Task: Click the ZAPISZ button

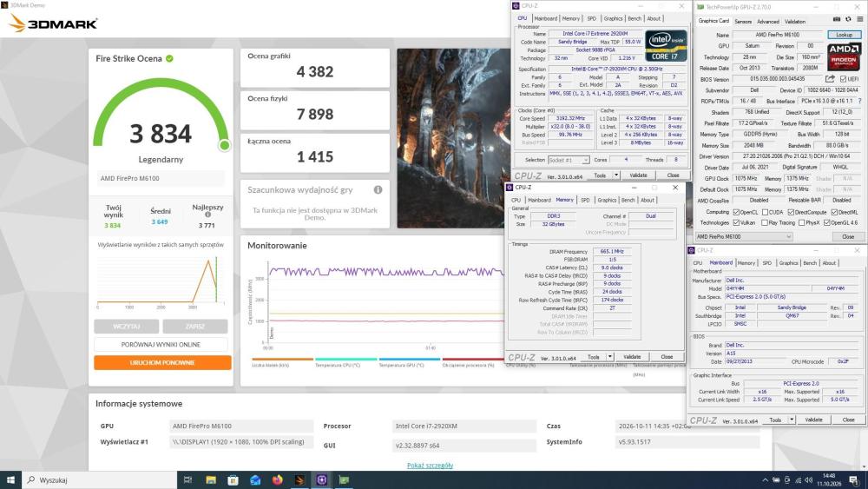Action: (x=194, y=327)
